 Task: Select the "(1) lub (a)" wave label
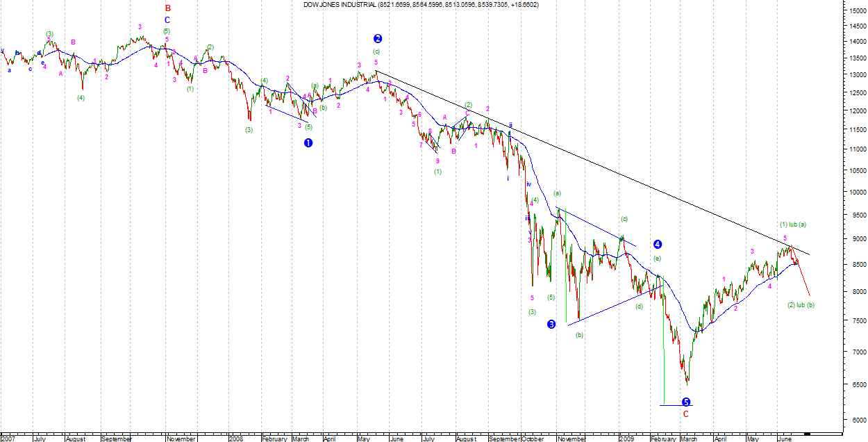pos(792,224)
